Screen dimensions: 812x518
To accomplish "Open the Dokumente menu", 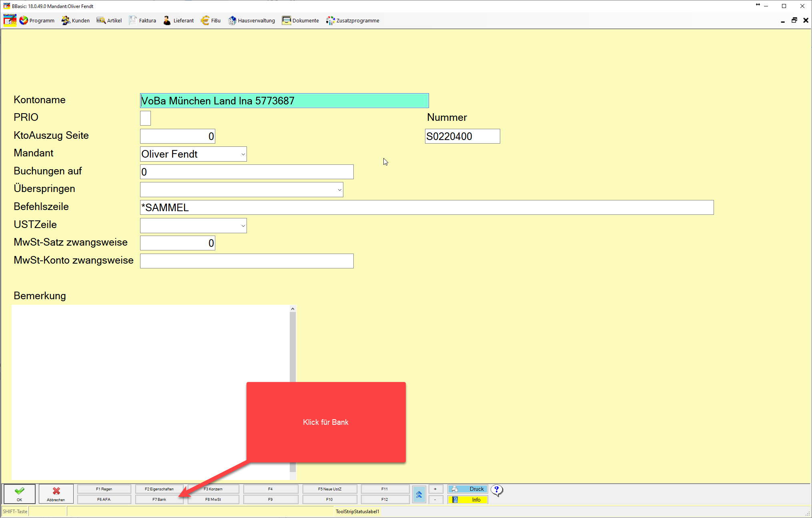I will pos(301,20).
